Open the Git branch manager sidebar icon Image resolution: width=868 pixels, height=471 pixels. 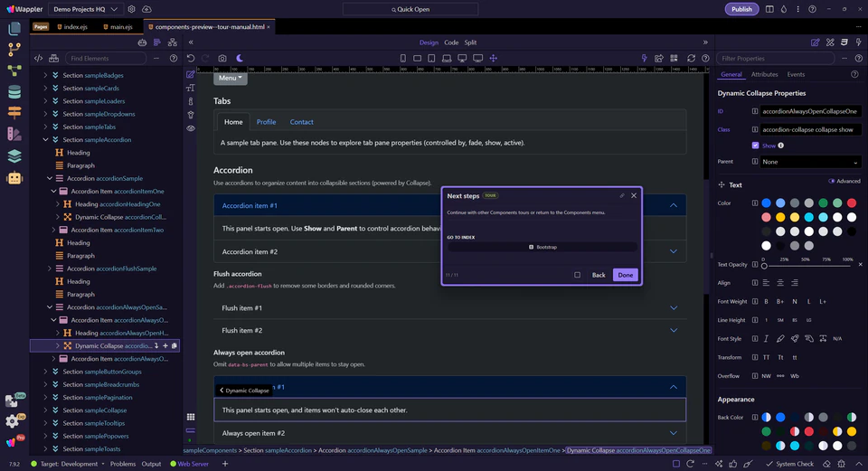tap(14, 49)
